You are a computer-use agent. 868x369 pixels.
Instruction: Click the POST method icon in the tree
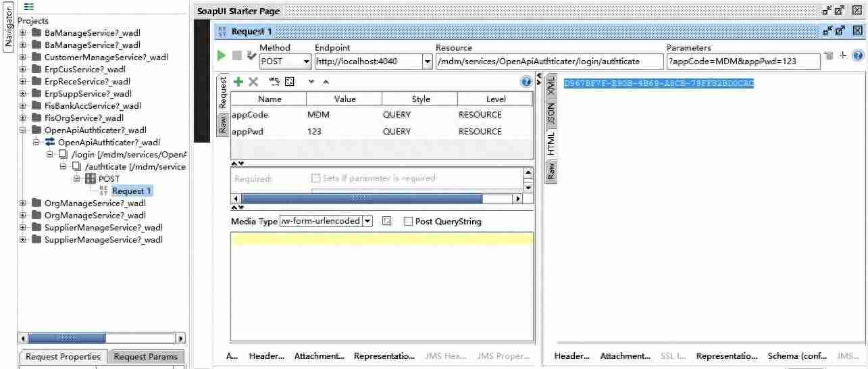[x=91, y=178]
